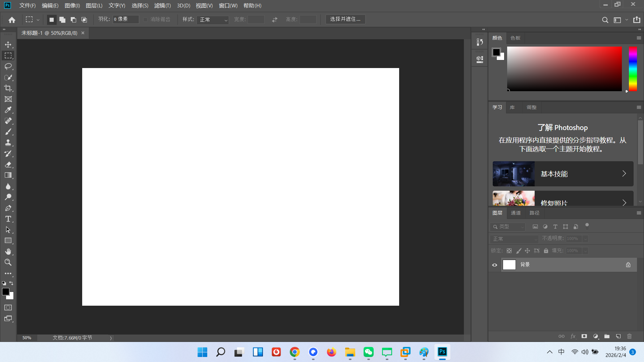
Task: Open the 类型 layer filter dropdown
Action: (507, 227)
